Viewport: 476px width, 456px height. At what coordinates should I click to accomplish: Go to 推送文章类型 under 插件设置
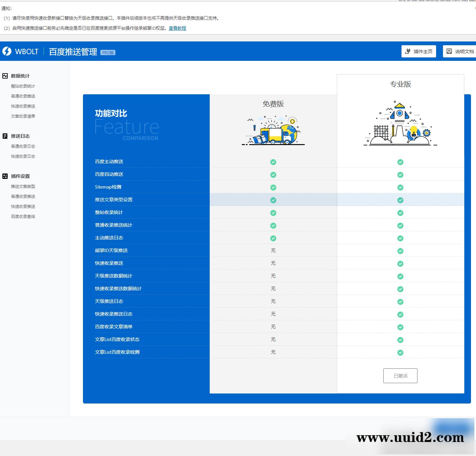point(23,187)
